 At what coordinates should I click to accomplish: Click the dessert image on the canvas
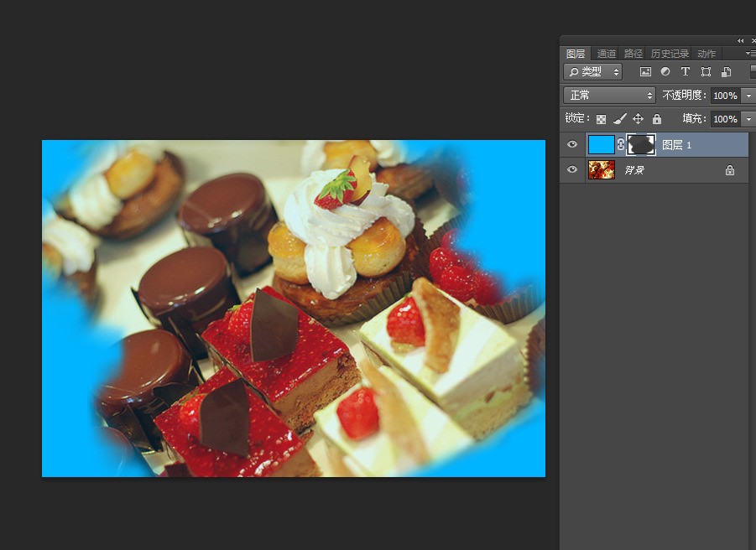[x=294, y=309]
